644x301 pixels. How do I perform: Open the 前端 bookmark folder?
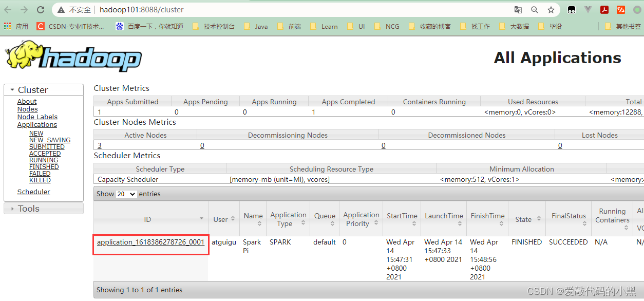(x=289, y=26)
